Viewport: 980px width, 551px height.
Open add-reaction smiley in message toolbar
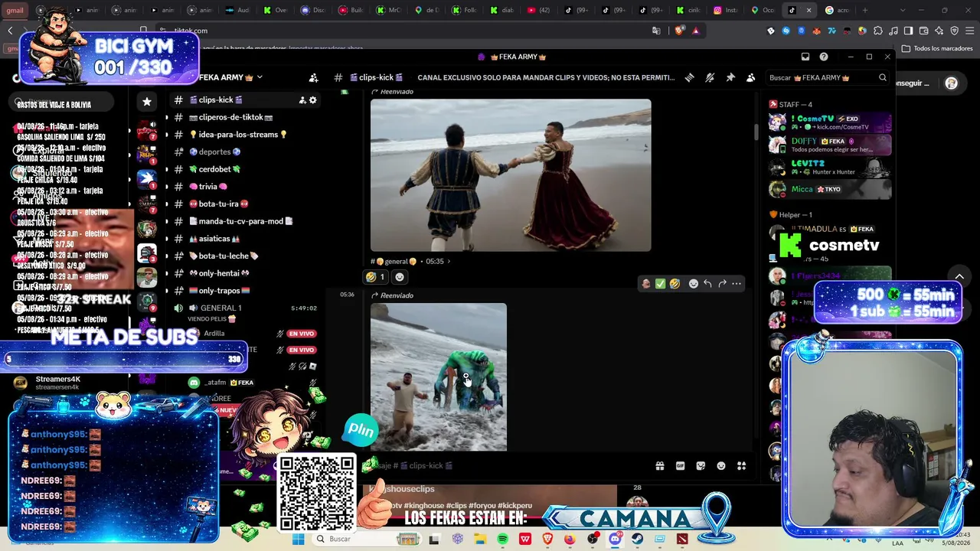click(694, 284)
